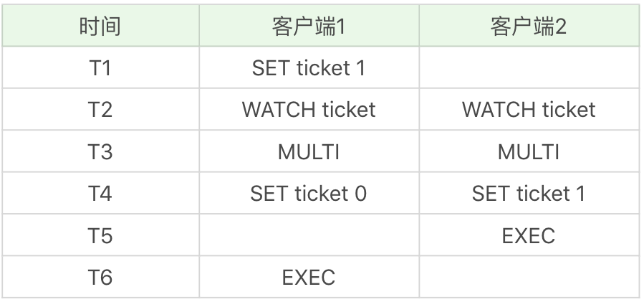Viewport: 644px width, 302px height.
Task: Click the EXEC cell in row T5
Action: tap(529, 235)
